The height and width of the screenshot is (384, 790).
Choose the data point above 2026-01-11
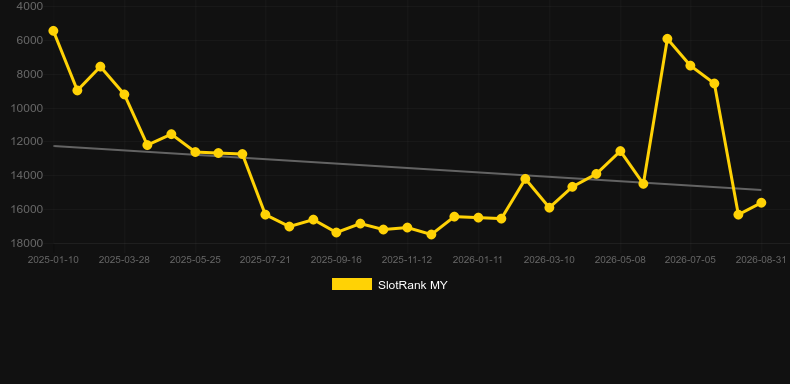pyautogui.click(x=478, y=218)
